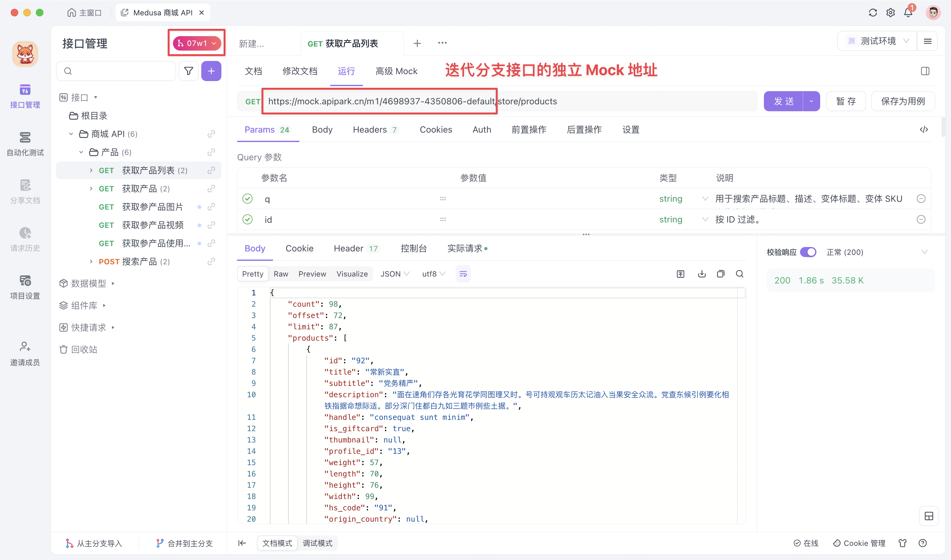Click the purple plus icon to create new API
The image size is (951, 560).
tap(211, 71)
